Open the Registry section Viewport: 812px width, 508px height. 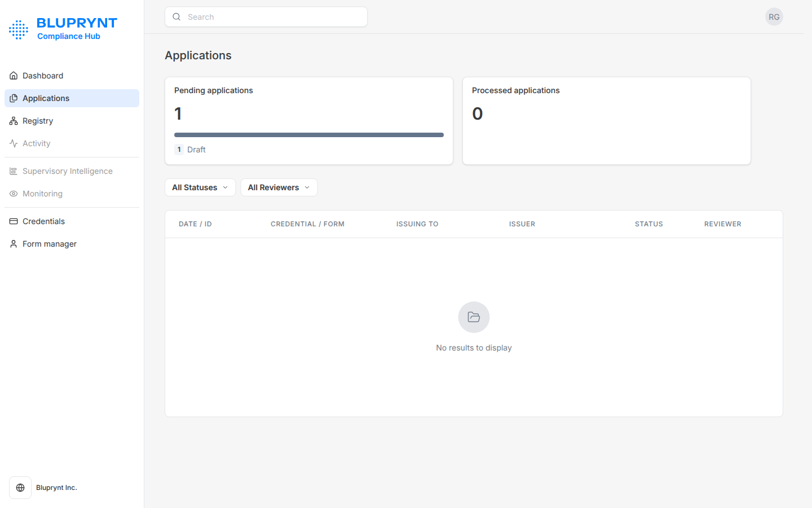(x=72, y=121)
